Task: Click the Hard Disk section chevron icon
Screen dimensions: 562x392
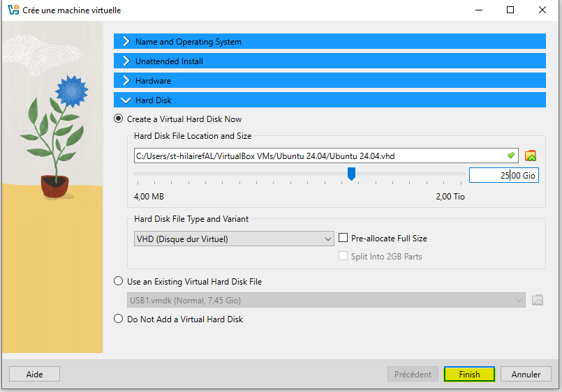Action: (x=126, y=100)
